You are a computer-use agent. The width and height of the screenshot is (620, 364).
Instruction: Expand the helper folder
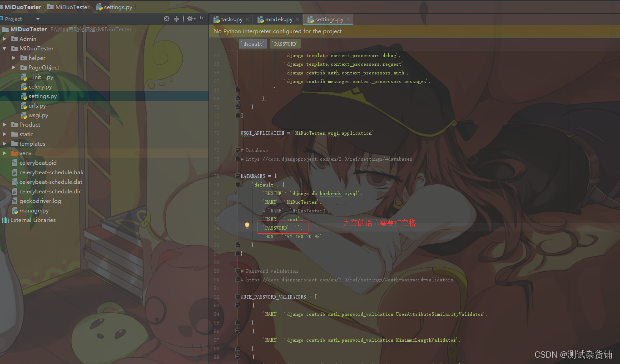point(14,58)
